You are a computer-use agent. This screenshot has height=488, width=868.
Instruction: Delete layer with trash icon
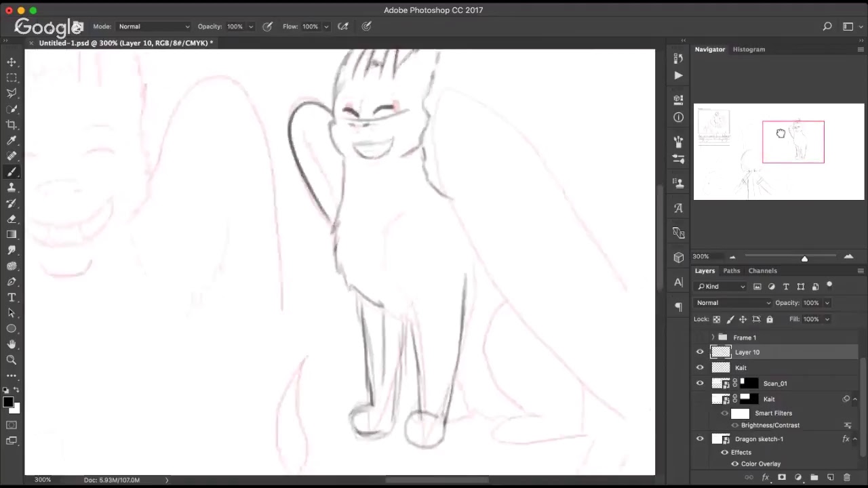coord(846,478)
